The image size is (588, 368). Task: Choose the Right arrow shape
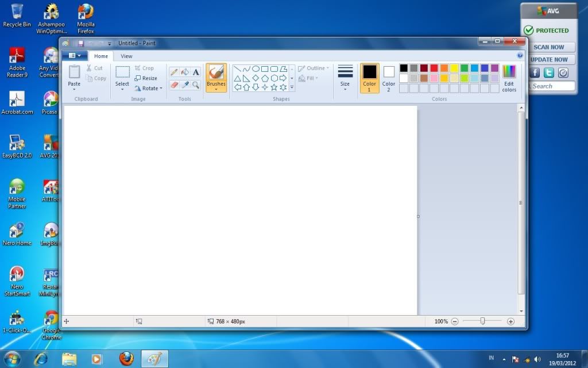point(283,78)
